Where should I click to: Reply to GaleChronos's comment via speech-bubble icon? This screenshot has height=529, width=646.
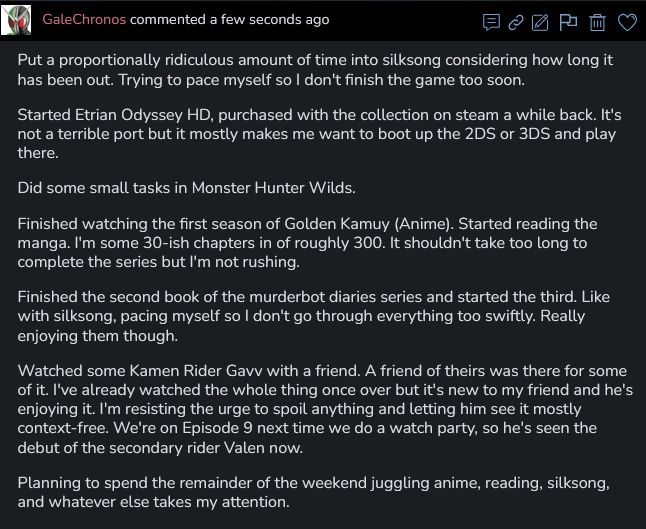491,22
